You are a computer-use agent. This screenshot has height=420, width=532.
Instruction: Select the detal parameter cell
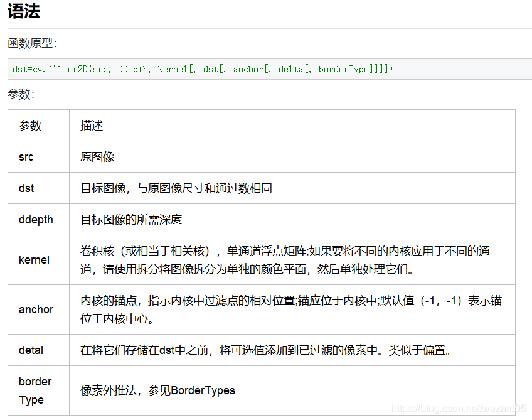[x=39, y=350]
